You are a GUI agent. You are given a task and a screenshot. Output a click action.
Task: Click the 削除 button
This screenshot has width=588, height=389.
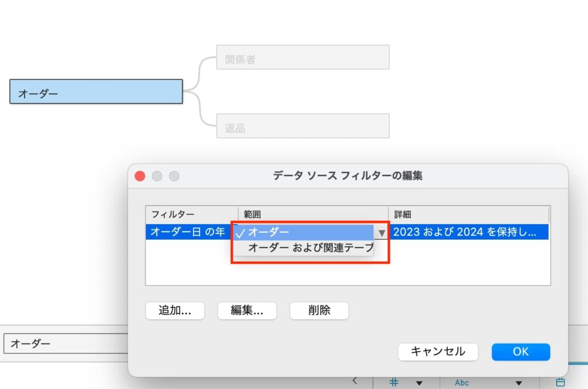(x=319, y=311)
